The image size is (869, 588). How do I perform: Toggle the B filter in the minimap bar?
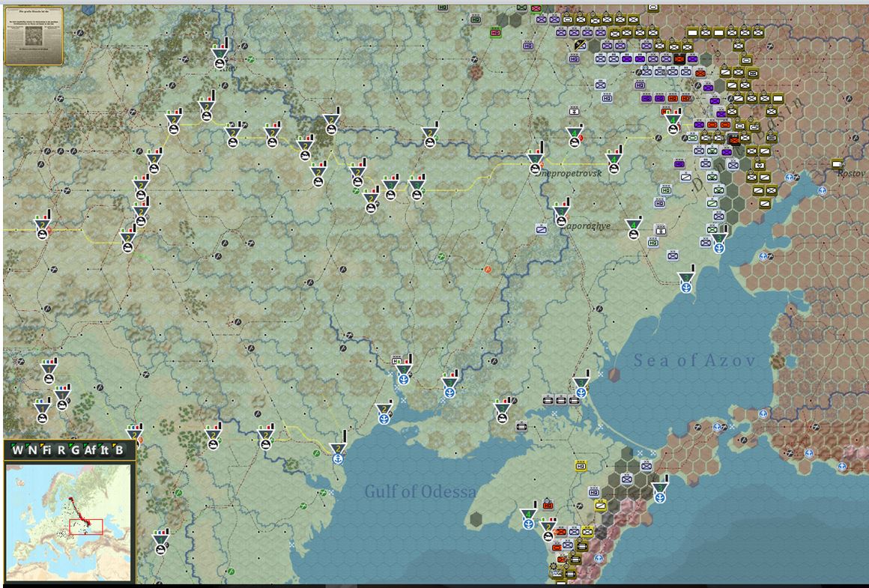click(118, 449)
